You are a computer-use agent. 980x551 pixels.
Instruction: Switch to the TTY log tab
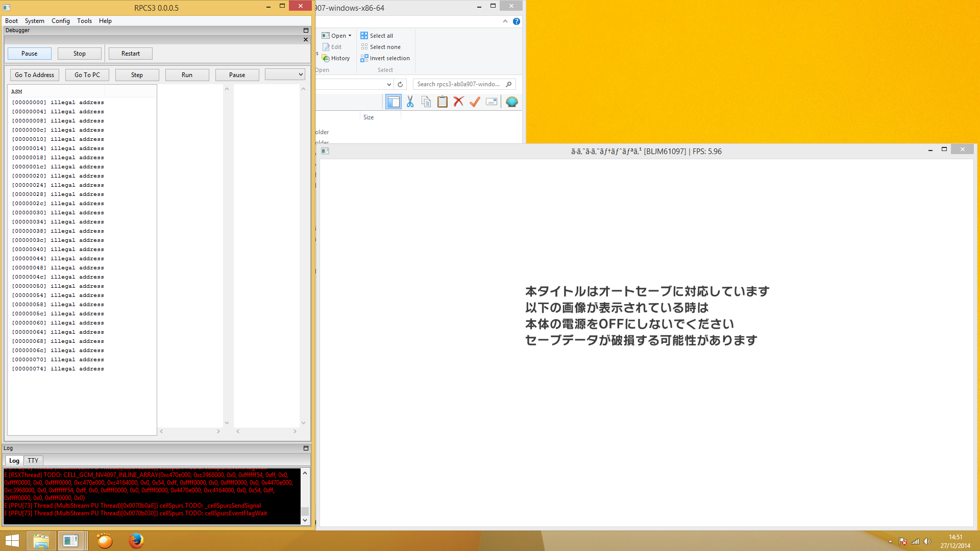pyautogui.click(x=33, y=460)
